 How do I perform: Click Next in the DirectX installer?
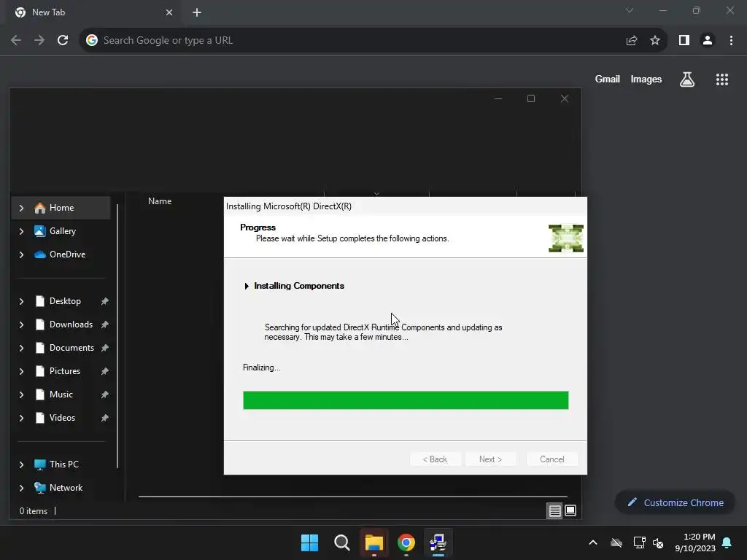[490, 459]
